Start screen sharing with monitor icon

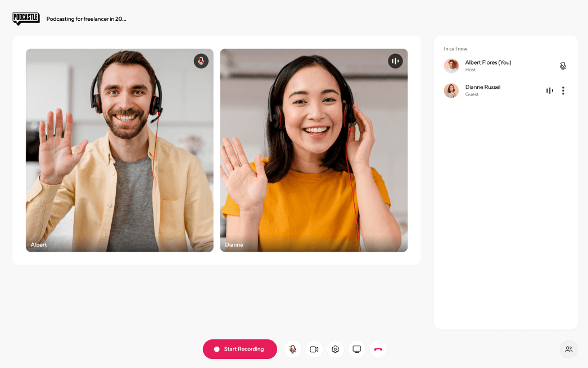click(356, 349)
